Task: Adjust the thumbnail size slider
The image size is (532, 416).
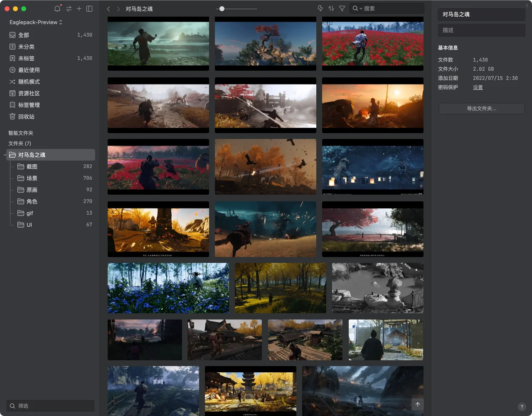Action: click(222, 9)
